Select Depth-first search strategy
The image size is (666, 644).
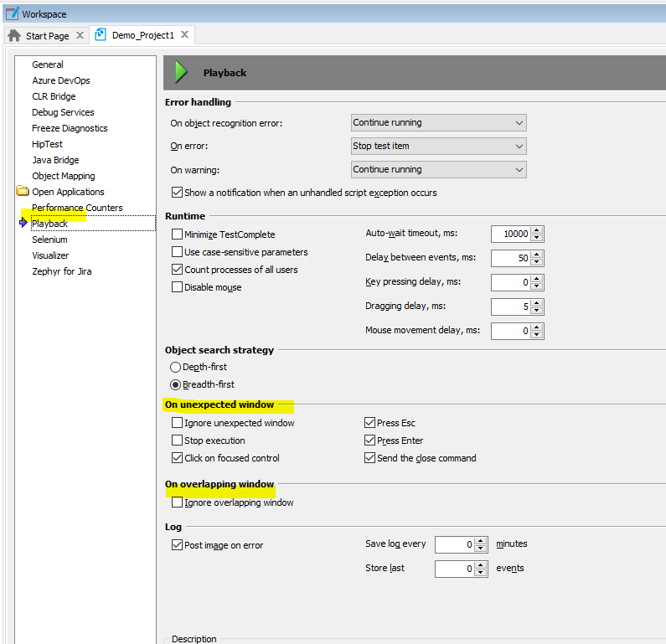(175, 367)
